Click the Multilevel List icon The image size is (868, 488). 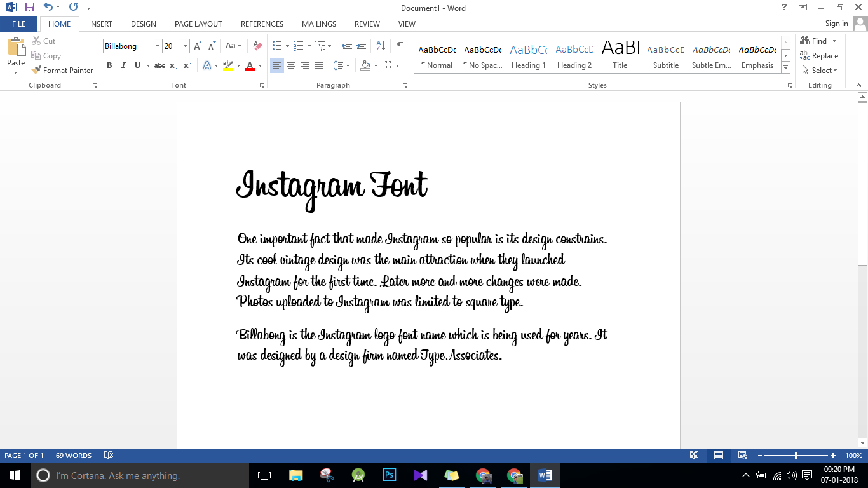pos(320,46)
